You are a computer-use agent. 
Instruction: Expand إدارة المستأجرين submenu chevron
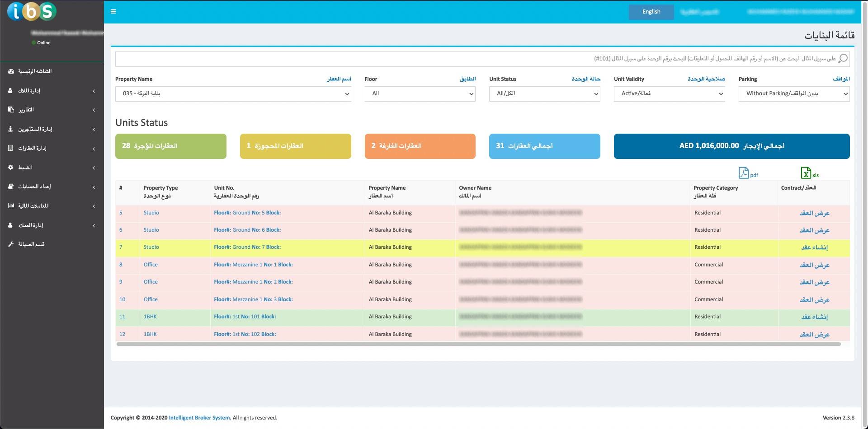[94, 130]
